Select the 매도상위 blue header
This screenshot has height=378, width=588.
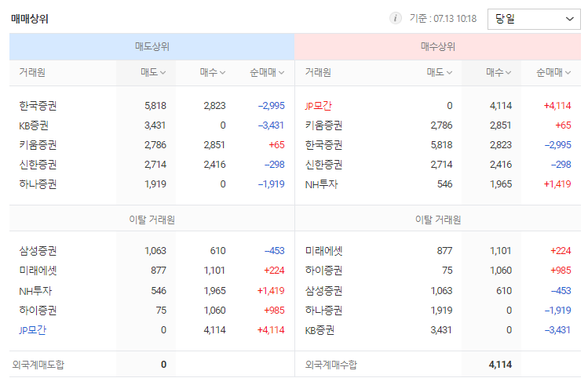click(152, 47)
